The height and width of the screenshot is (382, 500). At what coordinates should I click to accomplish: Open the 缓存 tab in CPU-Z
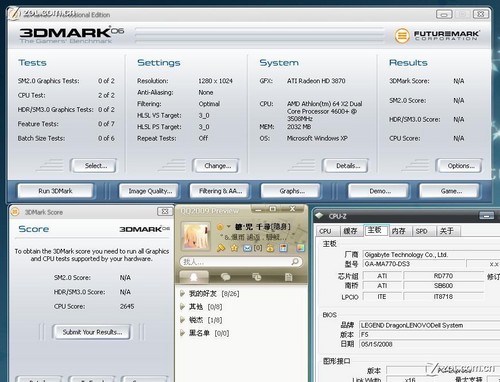tap(350, 231)
